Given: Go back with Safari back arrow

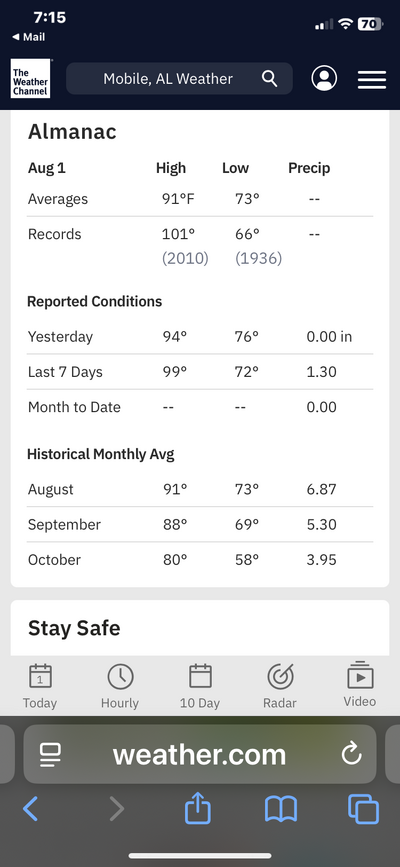Looking at the screenshot, I should [x=30, y=809].
